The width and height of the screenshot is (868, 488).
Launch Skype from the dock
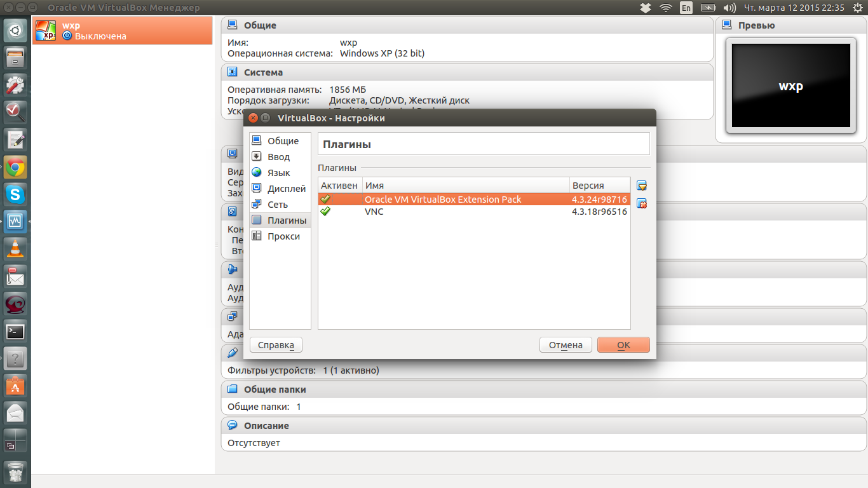(x=15, y=194)
